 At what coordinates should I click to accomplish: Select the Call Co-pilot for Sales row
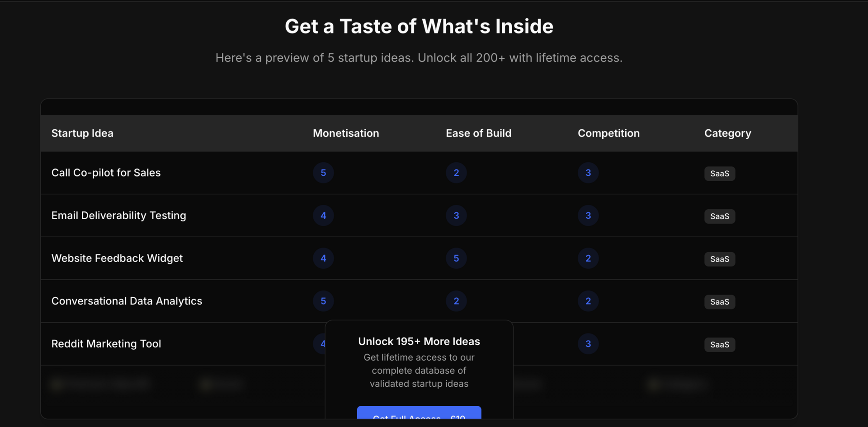pos(419,173)
